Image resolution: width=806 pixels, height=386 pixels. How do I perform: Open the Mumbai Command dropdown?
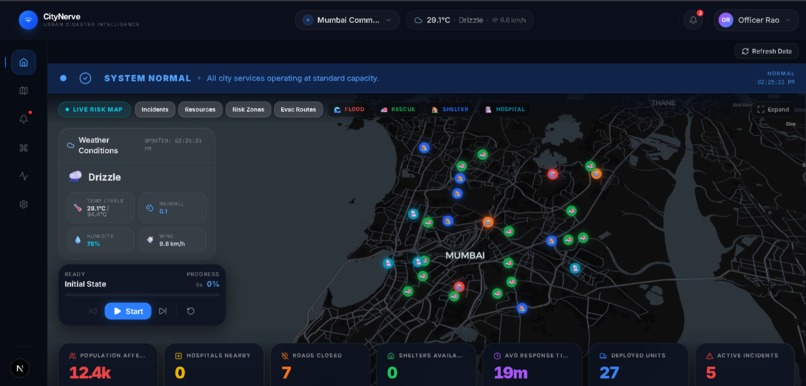347,20
